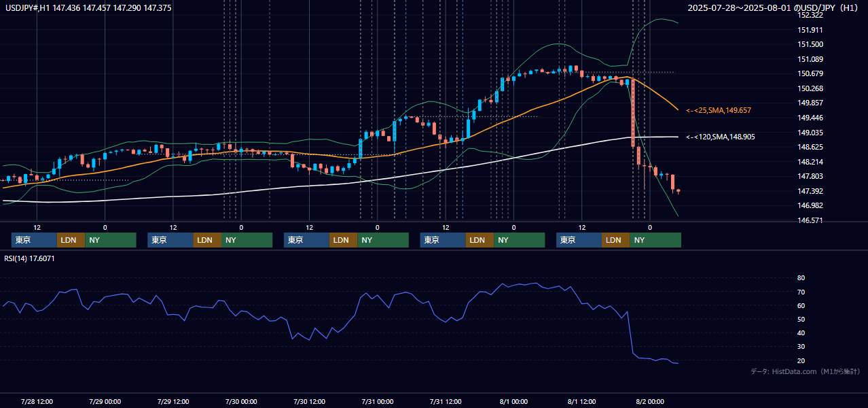Click the NY session block for 8/1
The height and width of the screenshot is (408, 868).
click(x=655, y=240)
